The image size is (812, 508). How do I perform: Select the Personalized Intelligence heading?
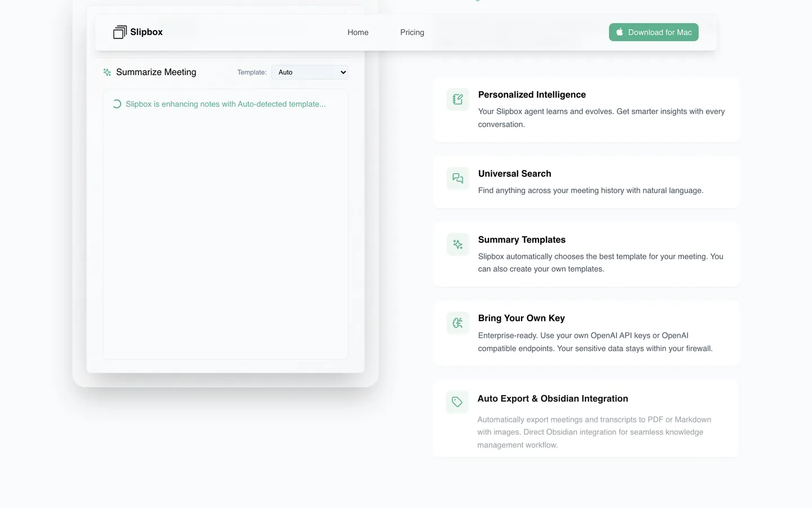click(x=532, y=95)
